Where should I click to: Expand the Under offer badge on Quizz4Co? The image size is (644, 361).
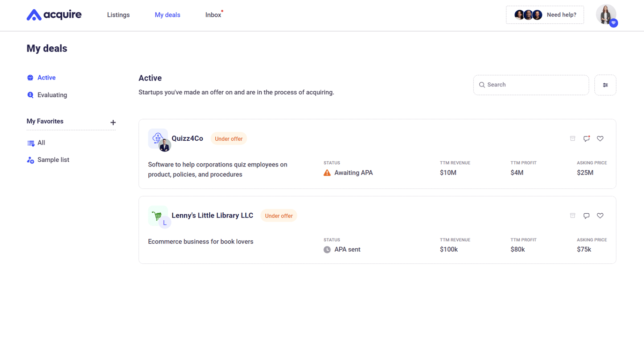[x=228, y=138]
